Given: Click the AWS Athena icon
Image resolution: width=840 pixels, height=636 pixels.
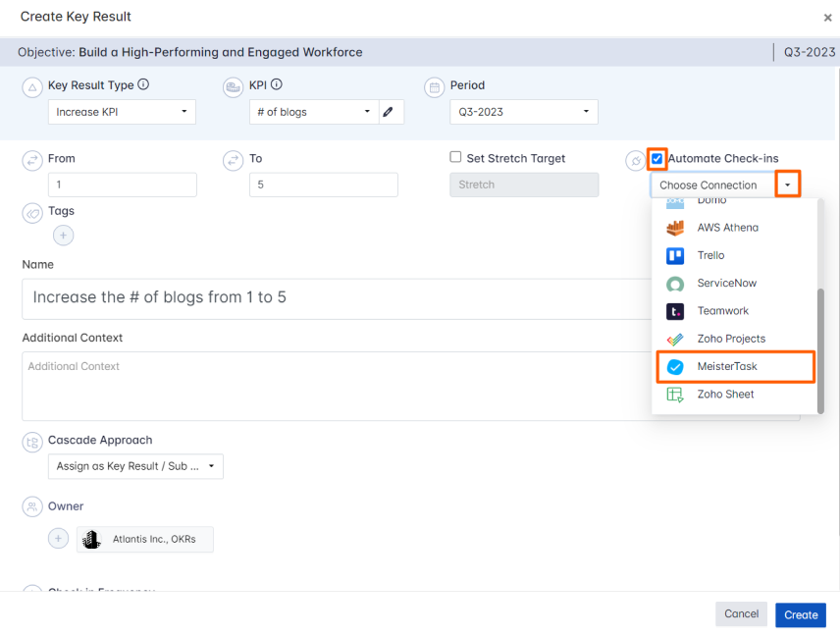Looking at the screenshot, I should click(675, 228).
